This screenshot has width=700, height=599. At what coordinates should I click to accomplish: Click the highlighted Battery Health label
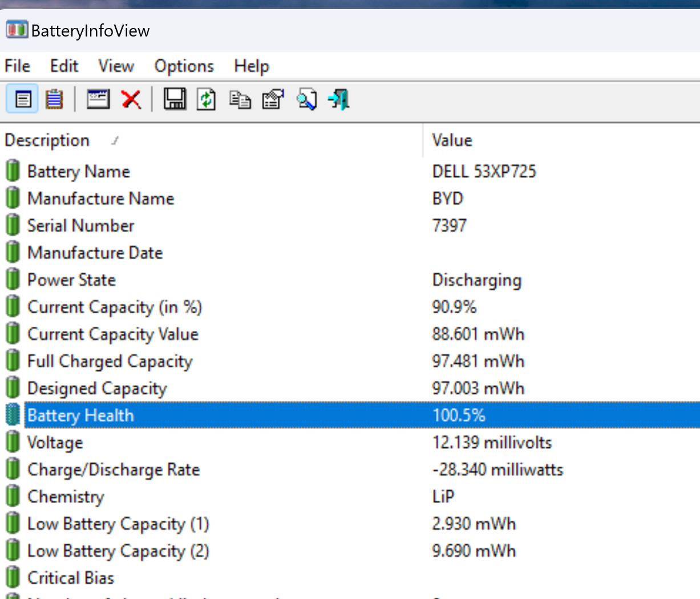[x=80, y=415]
